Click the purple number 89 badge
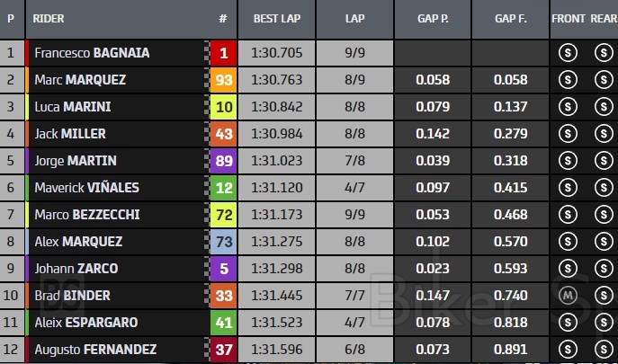This screenshot has width=618, height=364. tap(224, 161)
